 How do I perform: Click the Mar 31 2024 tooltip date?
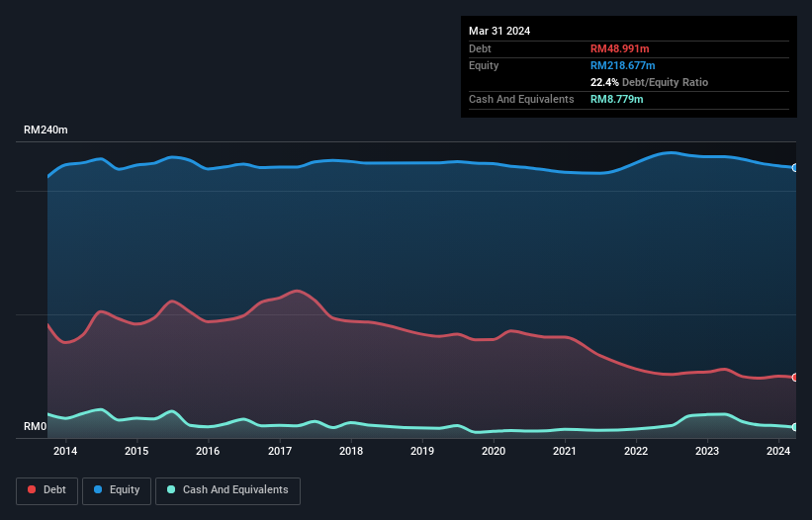[x=499, y=31]
